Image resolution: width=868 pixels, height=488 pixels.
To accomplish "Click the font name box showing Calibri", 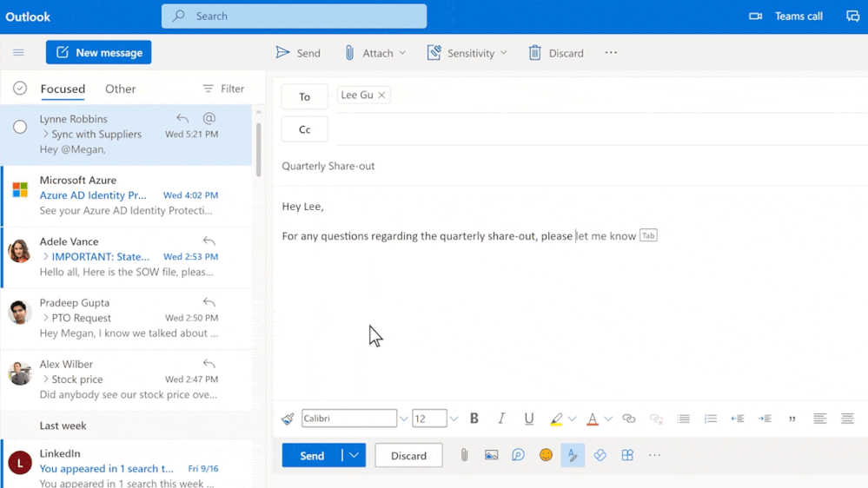I will point(349,419).
